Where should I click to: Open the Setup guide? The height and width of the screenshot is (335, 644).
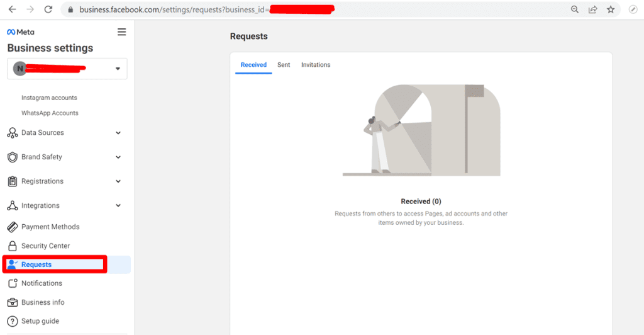pyautogui.click(x=40, y=321)
